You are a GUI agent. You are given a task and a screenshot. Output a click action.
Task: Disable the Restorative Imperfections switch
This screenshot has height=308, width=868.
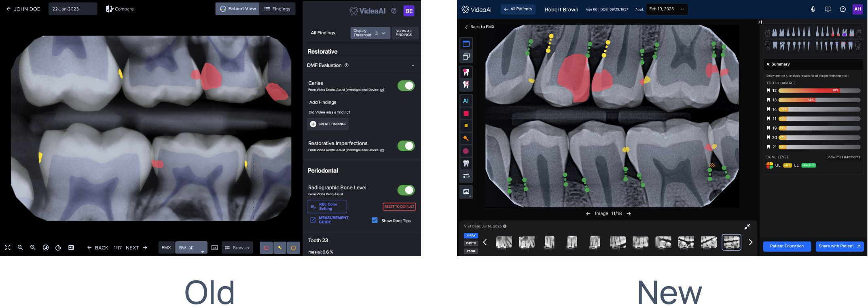(x=406, y=146)
